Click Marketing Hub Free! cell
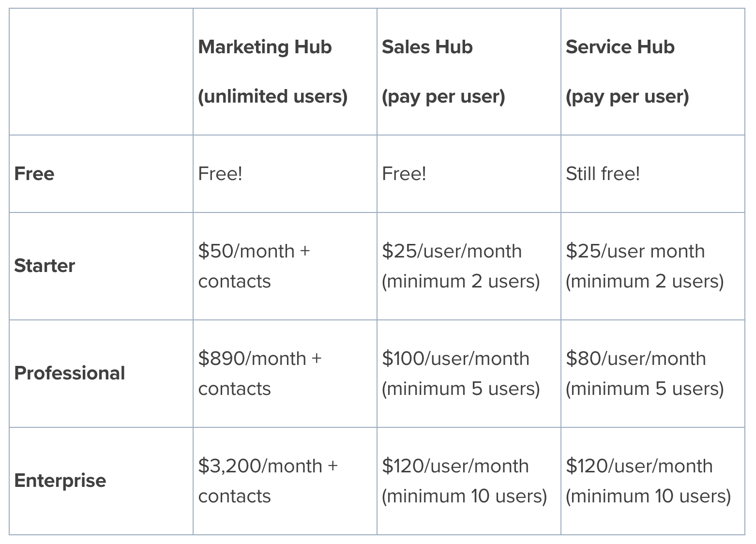 pyautogui.click(x=285, y=174)
